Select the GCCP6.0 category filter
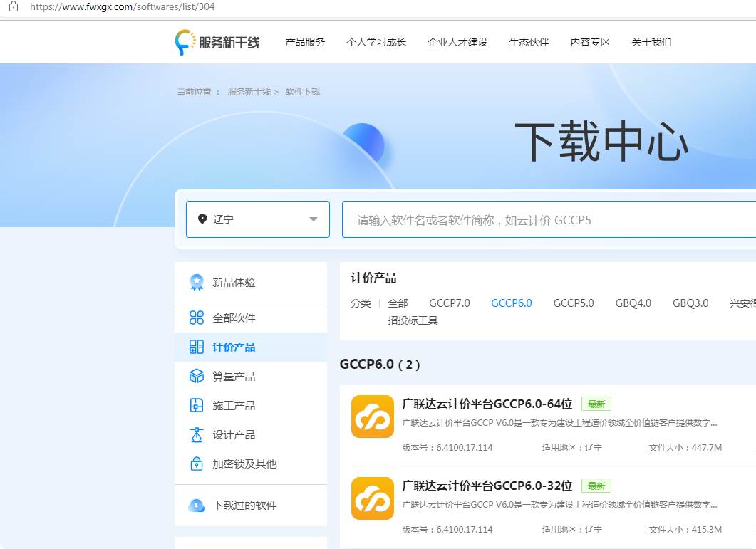This screenshot has width=756, height=549. (x=512, y=303)
